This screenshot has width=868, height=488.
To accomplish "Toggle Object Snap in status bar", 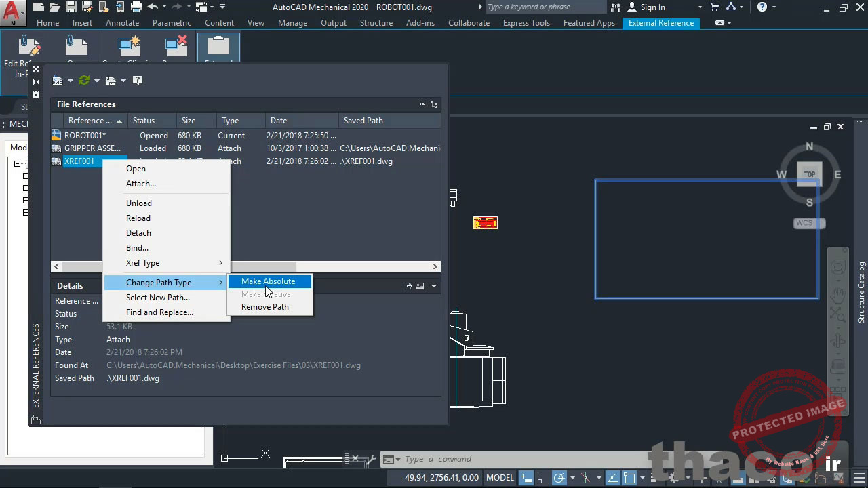I will pos(630,478).
